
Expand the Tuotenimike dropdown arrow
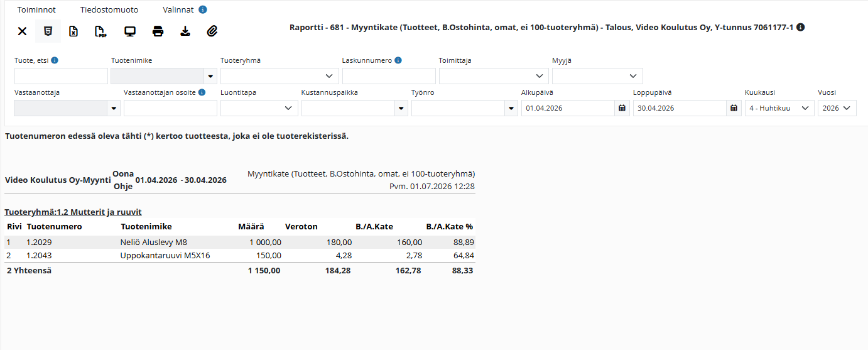pos(210,76)
